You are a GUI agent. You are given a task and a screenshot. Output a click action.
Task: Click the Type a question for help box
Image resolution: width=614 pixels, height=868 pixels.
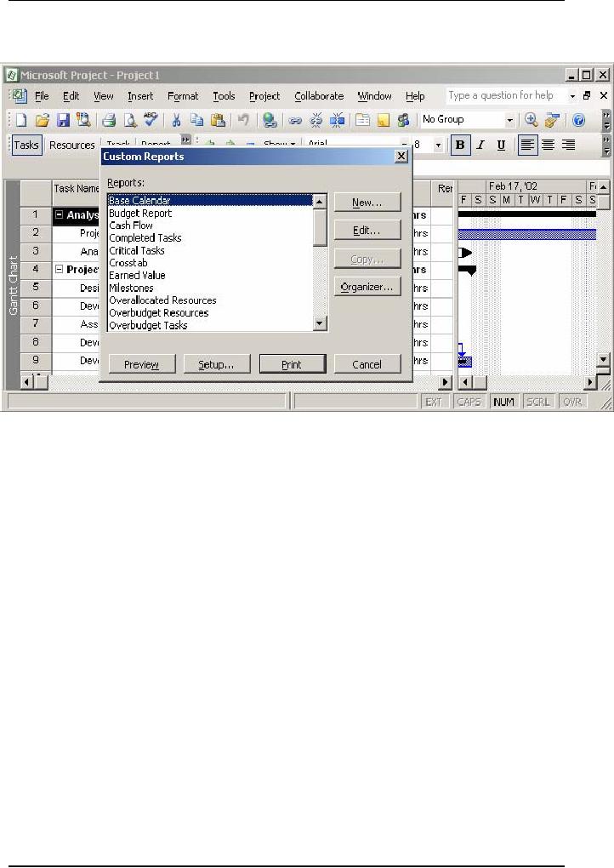[x=507, y=96]
